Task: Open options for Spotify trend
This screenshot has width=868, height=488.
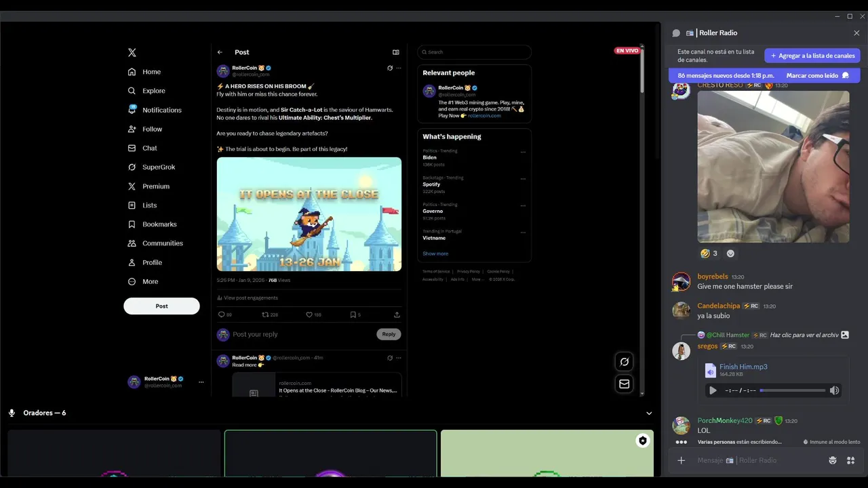Action: tap(523, 179)
